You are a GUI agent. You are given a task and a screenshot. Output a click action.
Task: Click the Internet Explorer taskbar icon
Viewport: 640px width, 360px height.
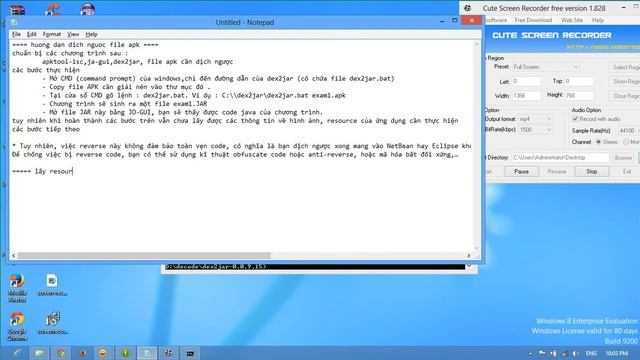pyautogui.click(x=18, y=353)
